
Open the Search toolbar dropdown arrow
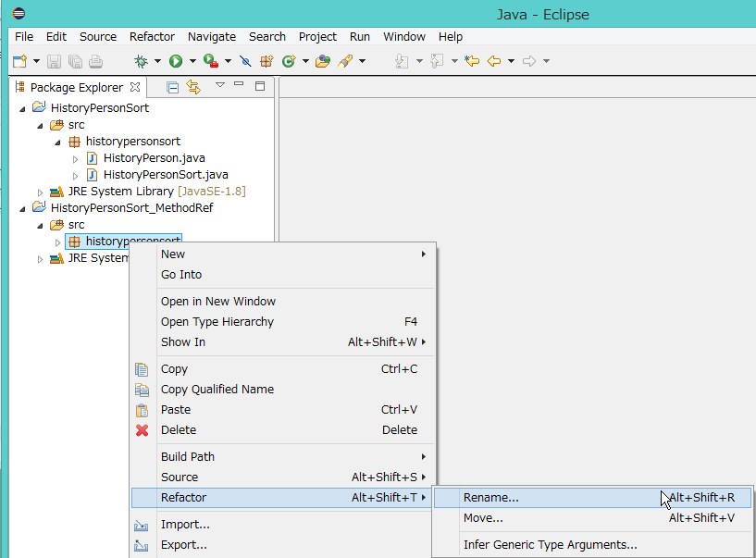pyautogui.click(x=362, y=61)
